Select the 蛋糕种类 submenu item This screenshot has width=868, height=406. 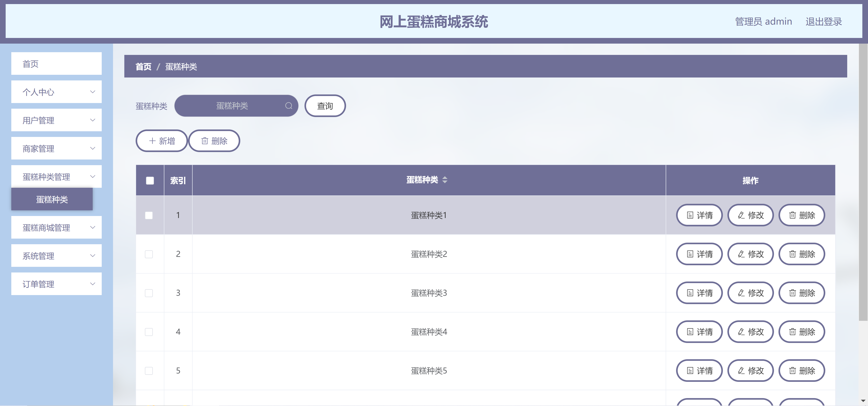tap(52, 199)
